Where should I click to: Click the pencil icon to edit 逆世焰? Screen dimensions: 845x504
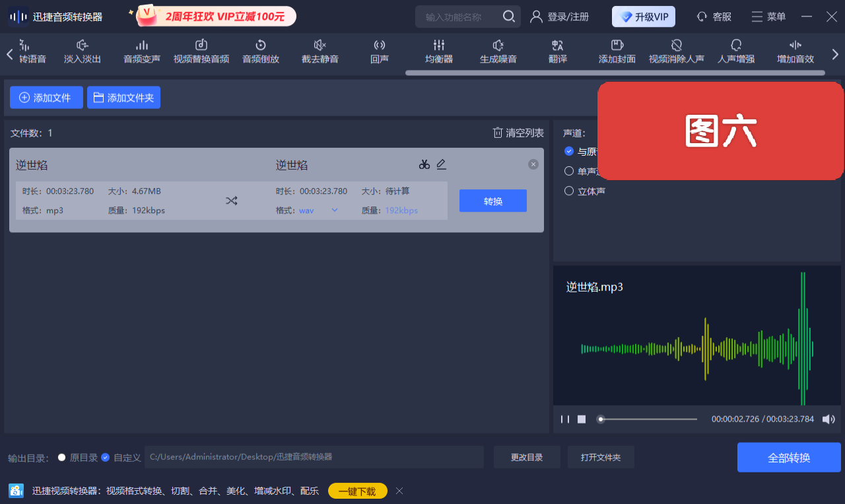442,164
